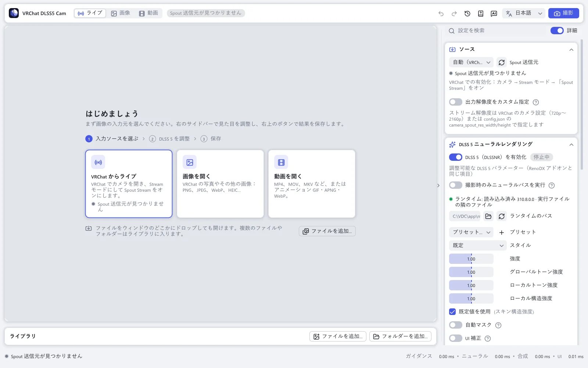Switch to the 動画 tab
Viewport: 588px width, 368px height.
(148, 13)
